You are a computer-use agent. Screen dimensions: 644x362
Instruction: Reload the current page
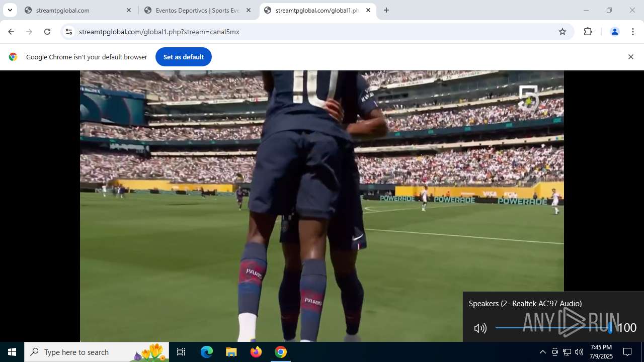(47, 32)
